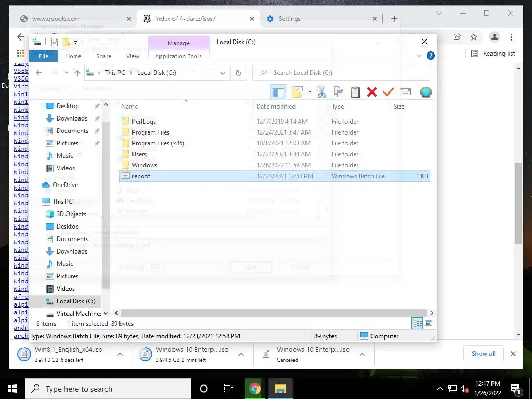Show hidden tray icons chevron
This screenshot has height=399, width=532.
point(440,389)
